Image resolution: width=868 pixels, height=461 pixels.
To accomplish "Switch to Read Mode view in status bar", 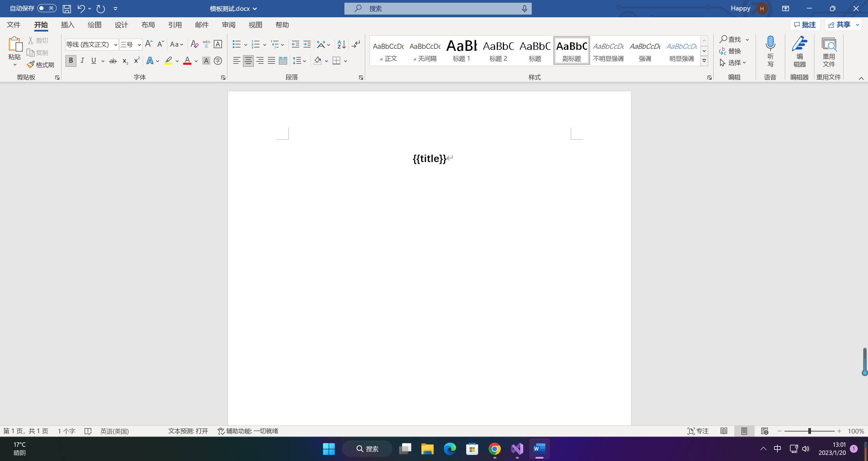I will [724, 431].
